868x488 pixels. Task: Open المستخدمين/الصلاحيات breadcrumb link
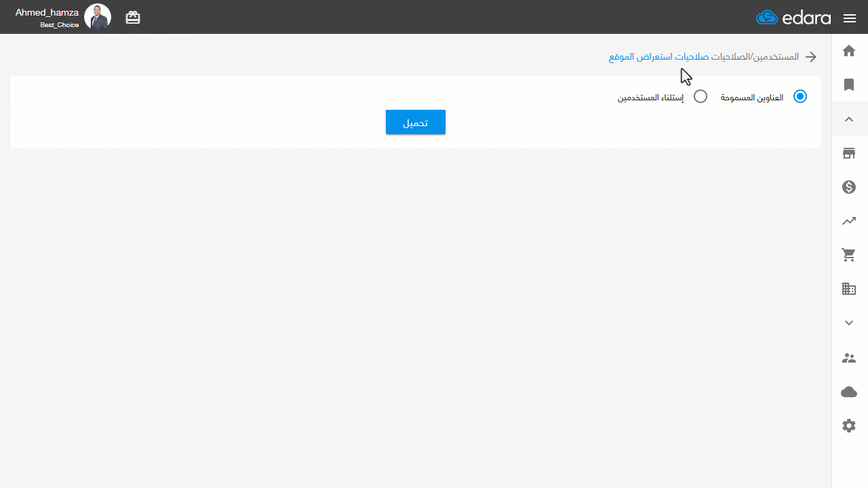pos(755,57)
